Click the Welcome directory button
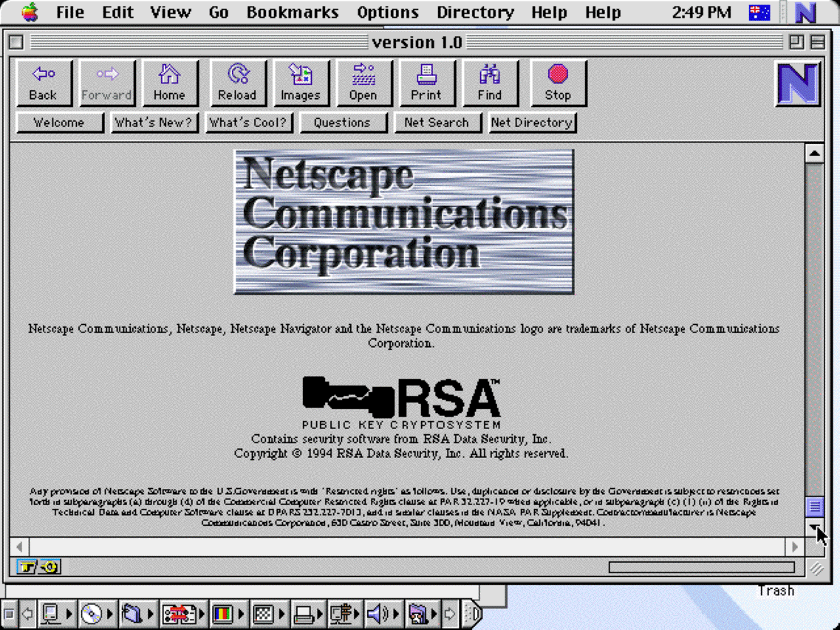The height and width of the screenshot is (630, 840). [x=59, y=123]
